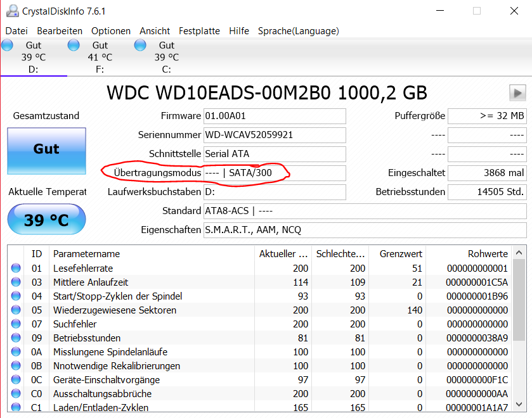
Task: Click the Puffergröße value >= 32 MB
Action: (x=487, y=116)
